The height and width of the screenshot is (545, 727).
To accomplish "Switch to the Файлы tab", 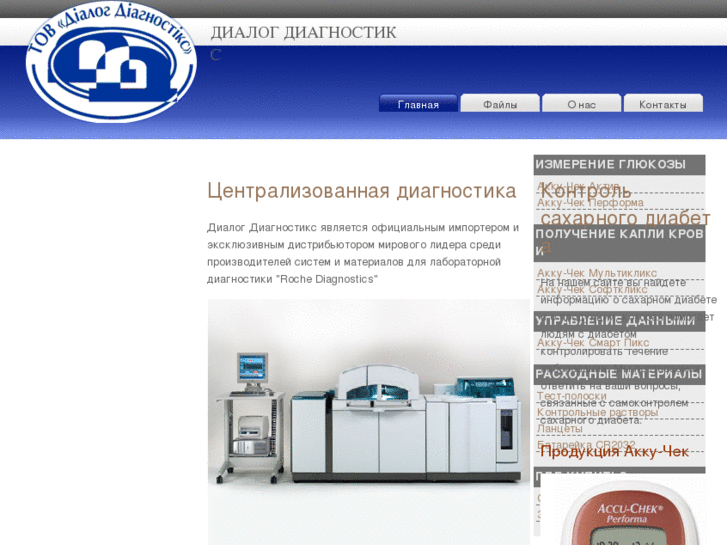I will click(x=500, y=104).
